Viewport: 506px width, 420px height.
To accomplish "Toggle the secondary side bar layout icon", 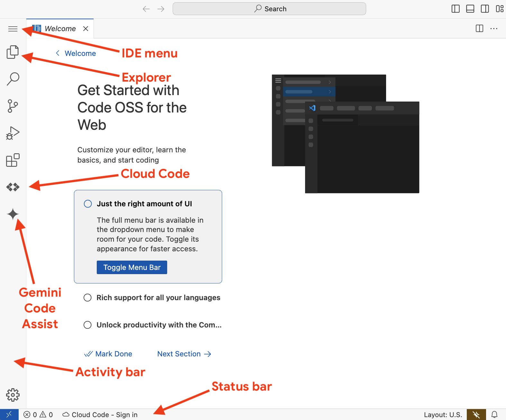I will (x=485, y=9).
